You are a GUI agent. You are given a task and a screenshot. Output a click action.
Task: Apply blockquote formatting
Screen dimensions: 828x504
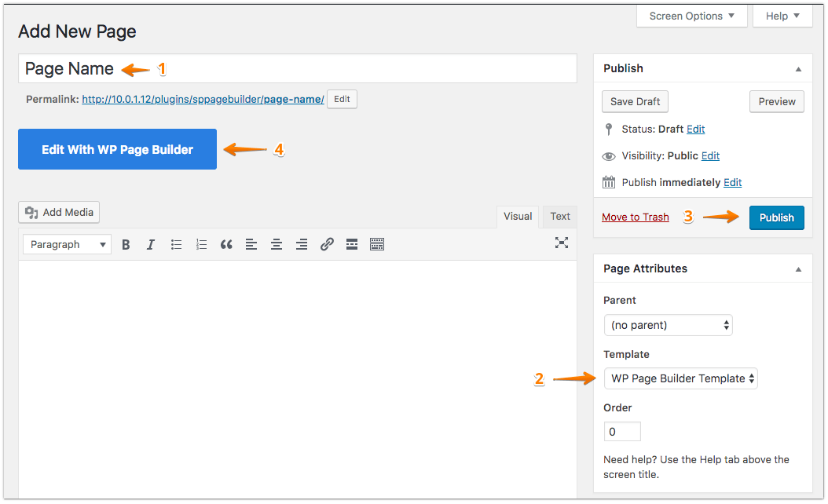point(226,244)
